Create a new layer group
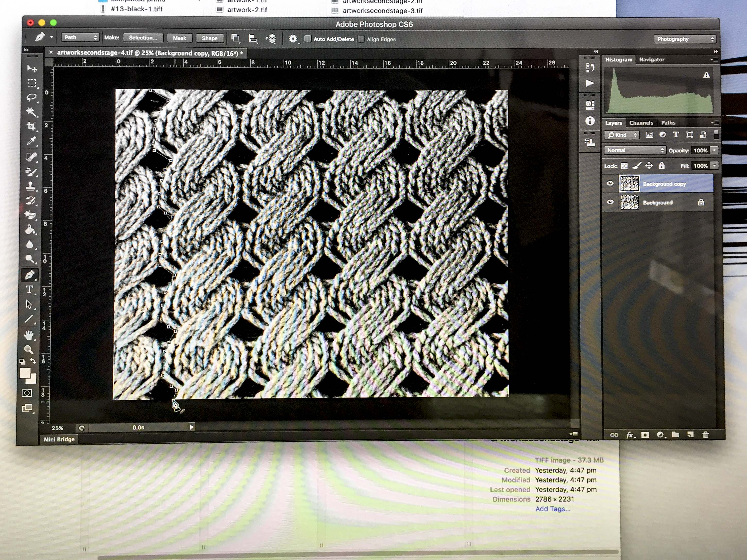747x560 pixels. [675, 434]
